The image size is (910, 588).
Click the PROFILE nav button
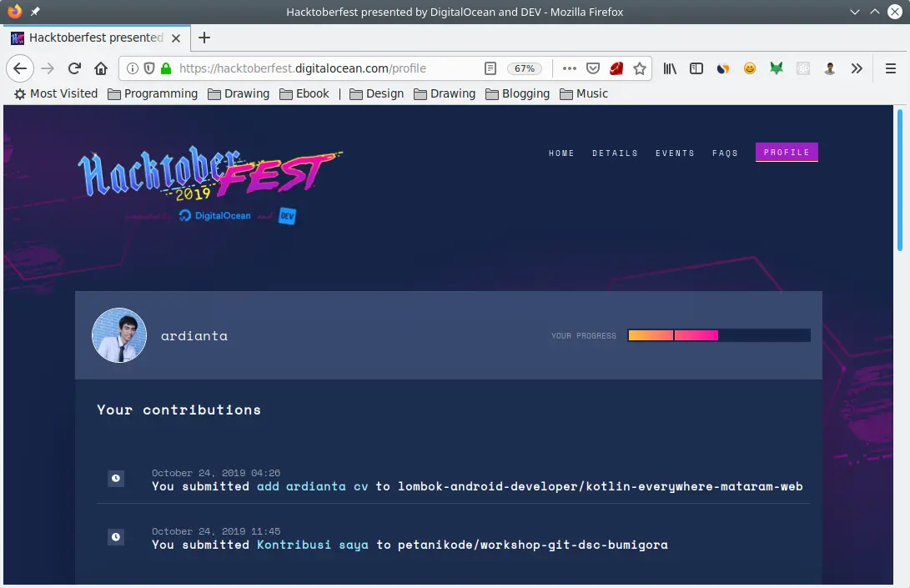[787, 152]
